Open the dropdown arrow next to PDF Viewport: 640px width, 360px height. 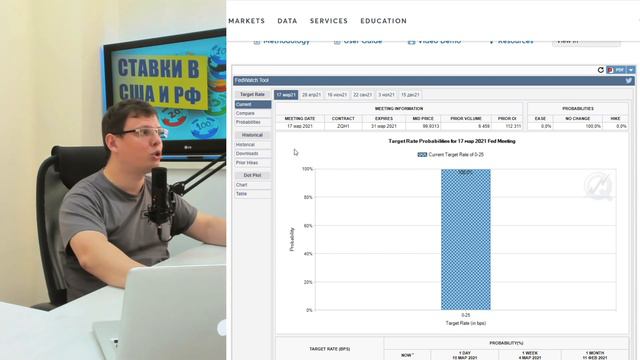tap(631, 70)
